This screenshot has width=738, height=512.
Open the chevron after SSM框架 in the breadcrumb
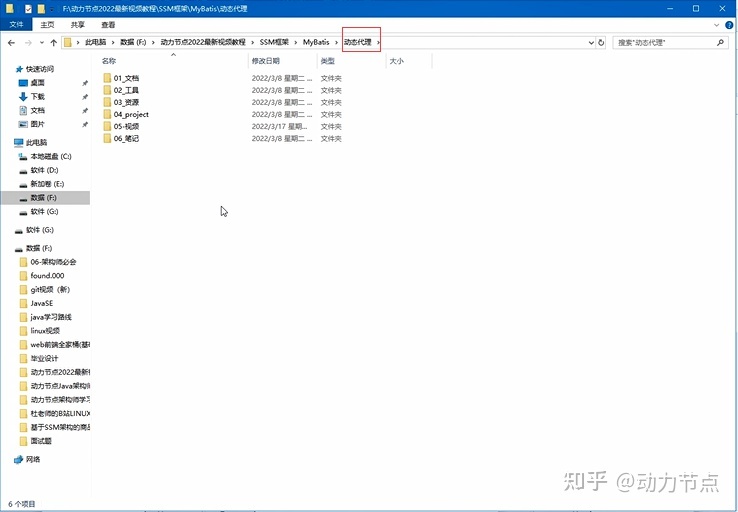(x=296, y=42)
